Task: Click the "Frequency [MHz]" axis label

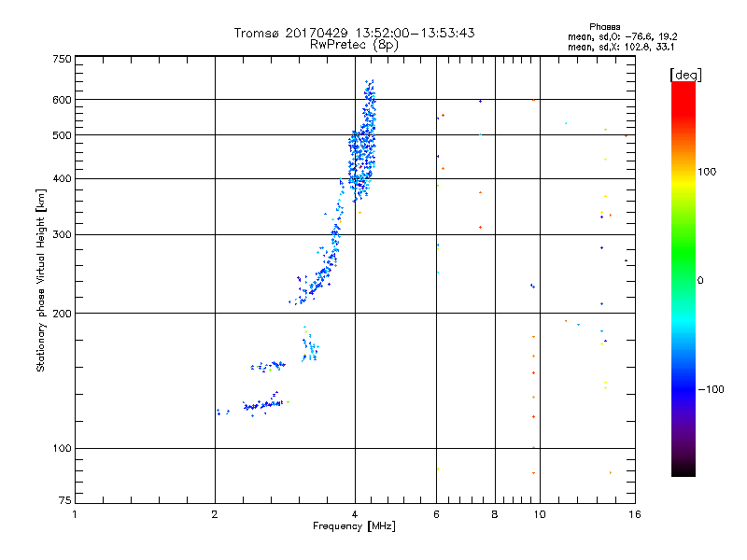Action: pyautogui.click(x=354, y=526)
